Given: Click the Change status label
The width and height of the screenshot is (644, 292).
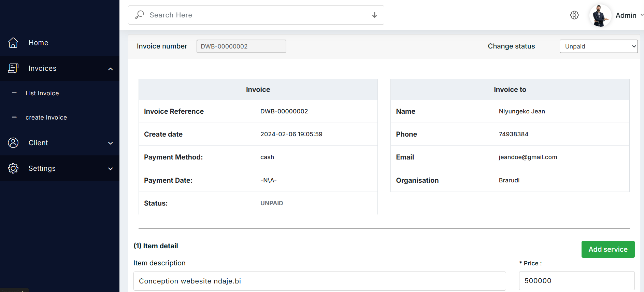Looking at the screenshot, I should pos(511,46).
